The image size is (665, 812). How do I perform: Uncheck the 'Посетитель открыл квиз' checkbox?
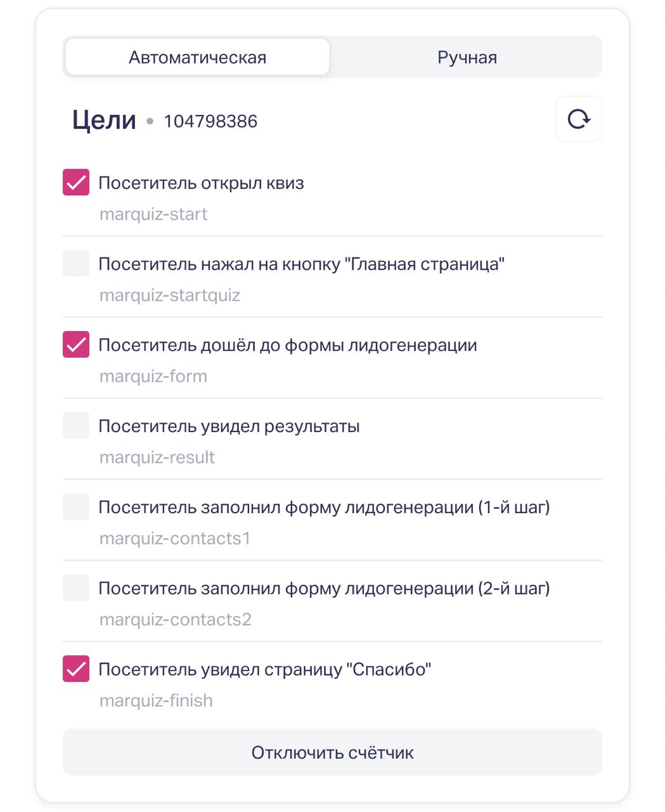[x=76, y=183]
